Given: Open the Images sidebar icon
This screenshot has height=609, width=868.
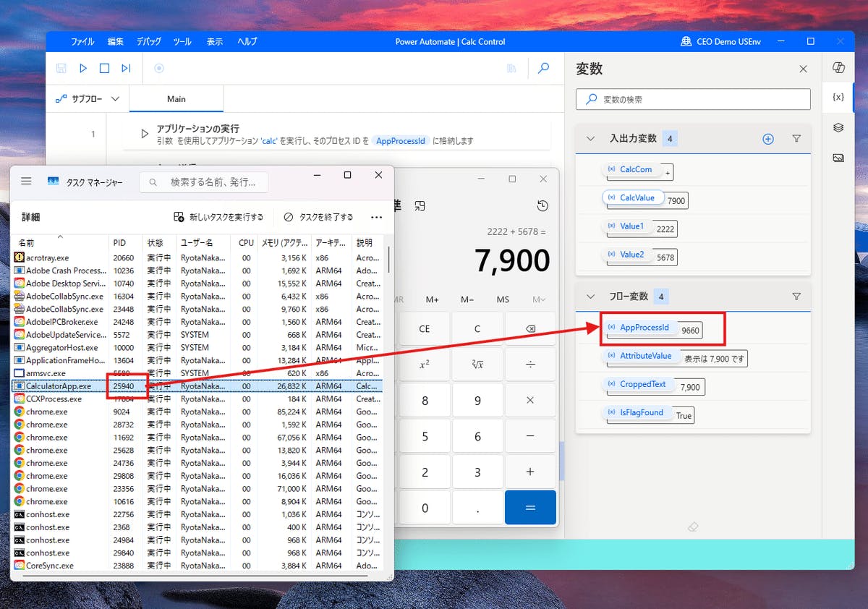Looking at the screenshot, I should 838,157.
